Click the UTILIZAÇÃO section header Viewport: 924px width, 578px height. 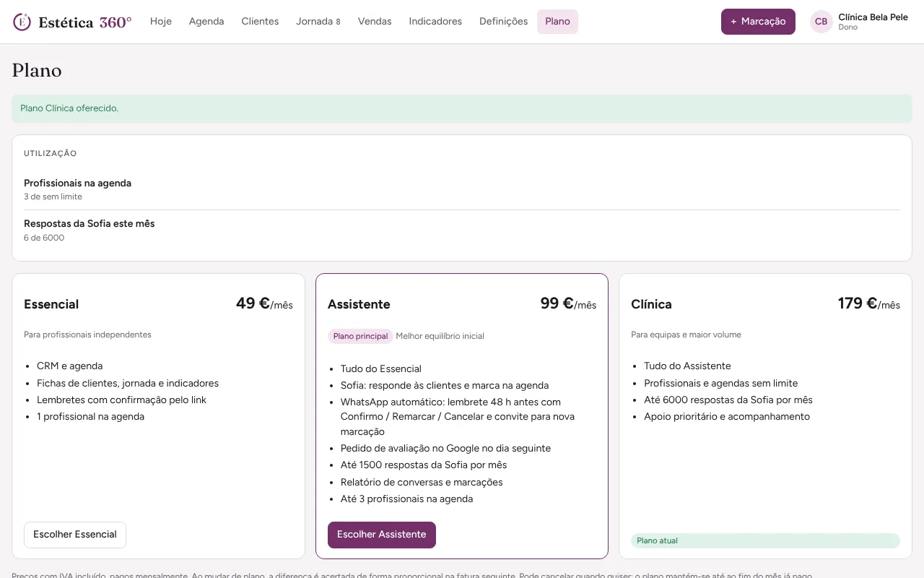click(x=50, y=153)
